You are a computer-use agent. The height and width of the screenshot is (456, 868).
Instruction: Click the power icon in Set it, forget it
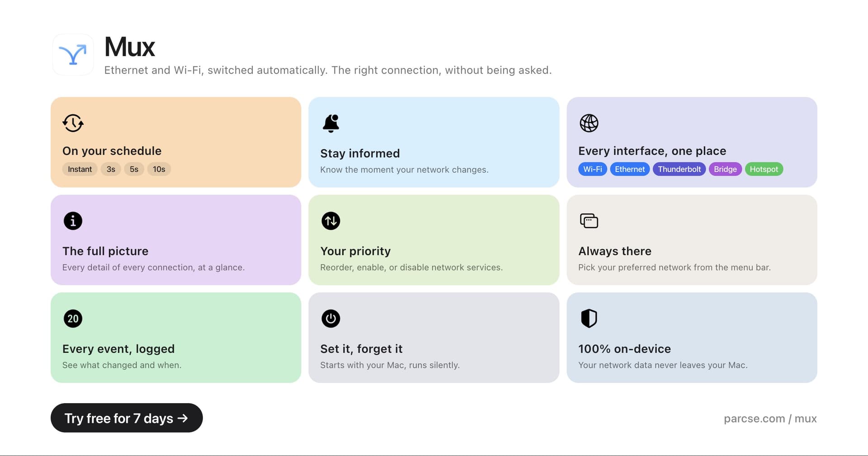pos(331,318)
